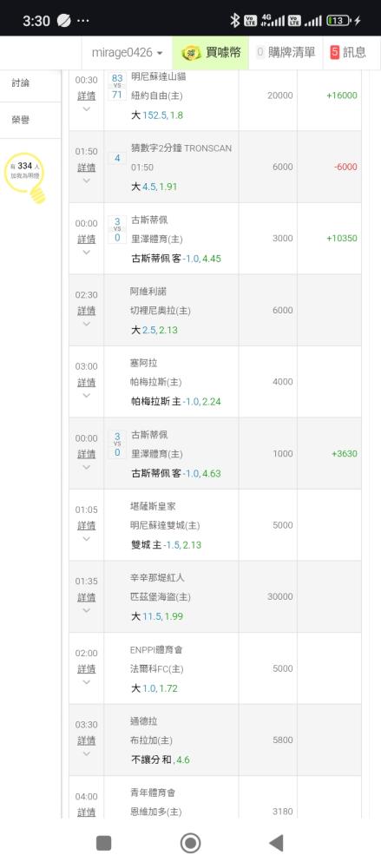Tap the TRONSCAN result number 4 box
The image size is (381, 868).
coord(117,158)
